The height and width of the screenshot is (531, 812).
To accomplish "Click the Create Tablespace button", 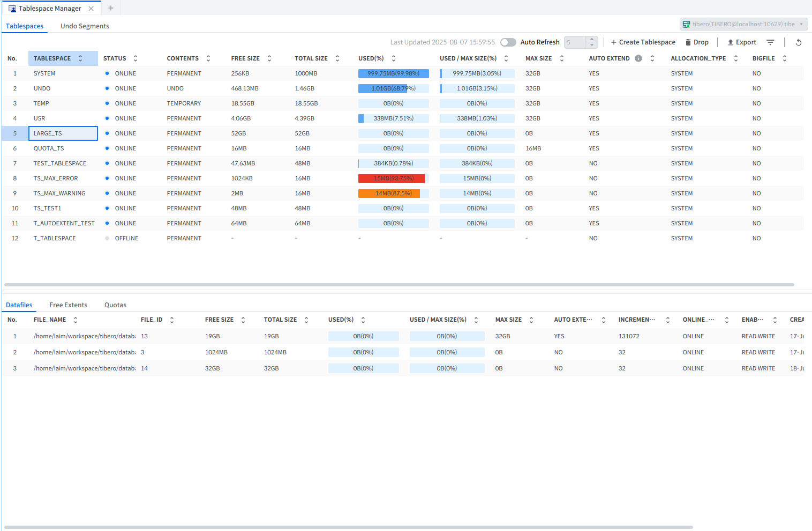I will pyautogui.click(x=643, y=42).
